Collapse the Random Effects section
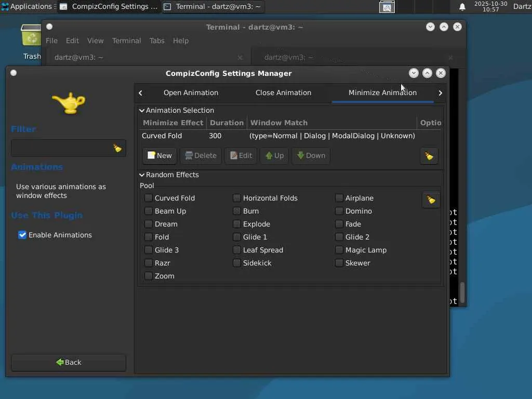This screenshot has height=399, width=532. 142,175
